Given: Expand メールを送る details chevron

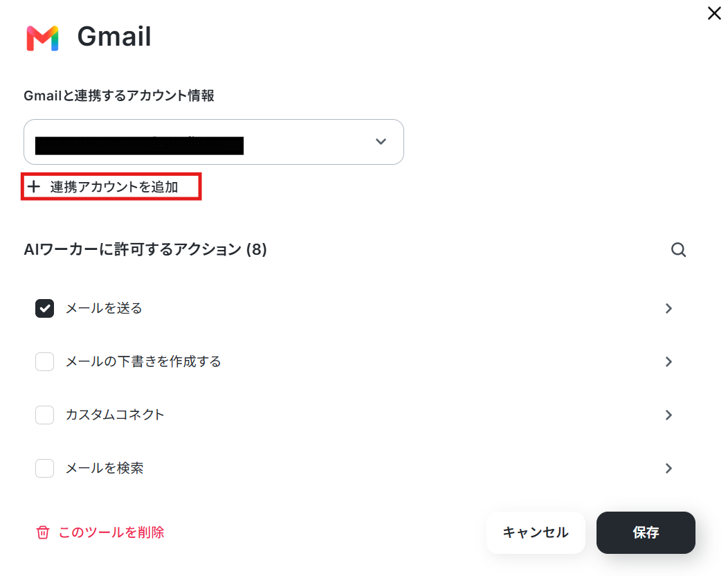Looking at the screenshot, I should 668,309.
